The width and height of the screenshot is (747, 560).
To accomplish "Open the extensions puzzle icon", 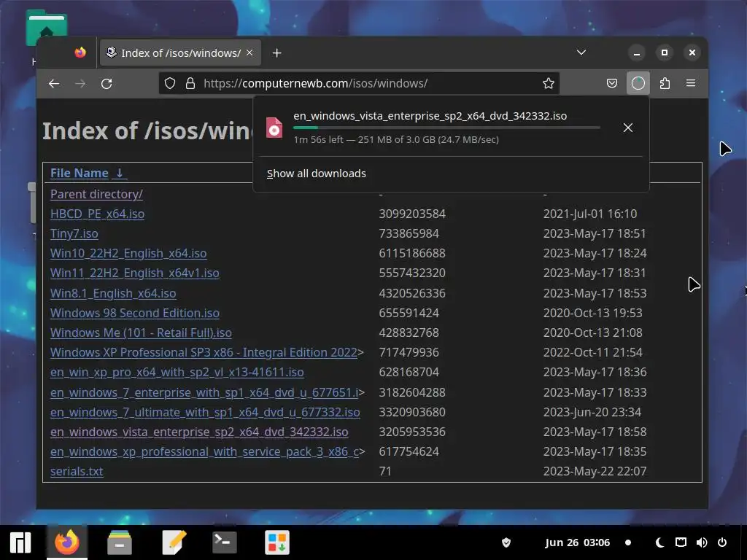I will point(665,83).
